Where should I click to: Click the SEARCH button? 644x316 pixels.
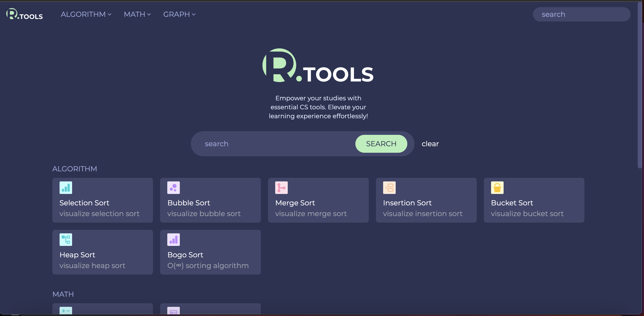pyautogui.click(x=381, y=144)
